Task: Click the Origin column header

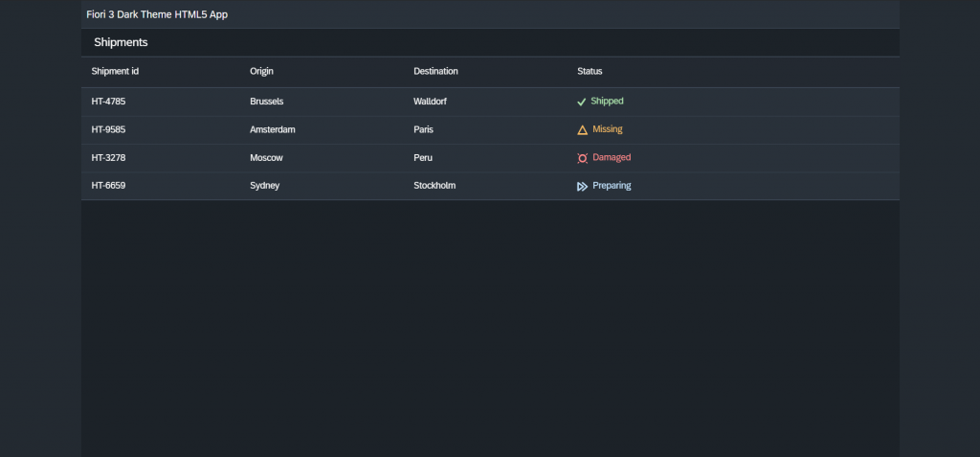Action: 261,71
